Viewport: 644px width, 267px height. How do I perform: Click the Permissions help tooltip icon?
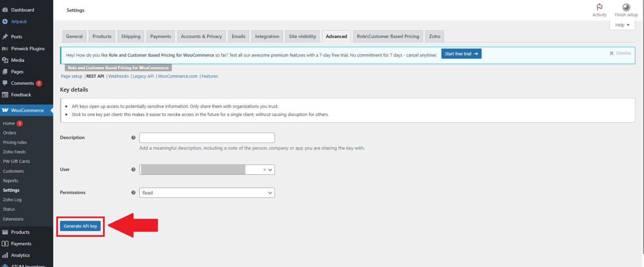(133, 192)
